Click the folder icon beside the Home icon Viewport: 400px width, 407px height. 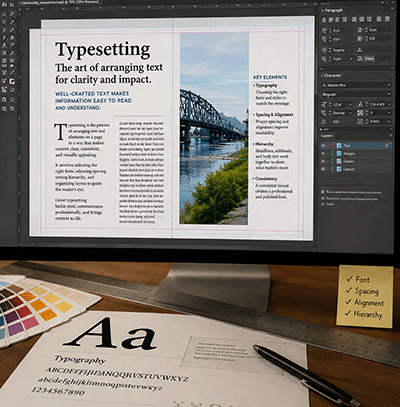(x=12, y=5)
